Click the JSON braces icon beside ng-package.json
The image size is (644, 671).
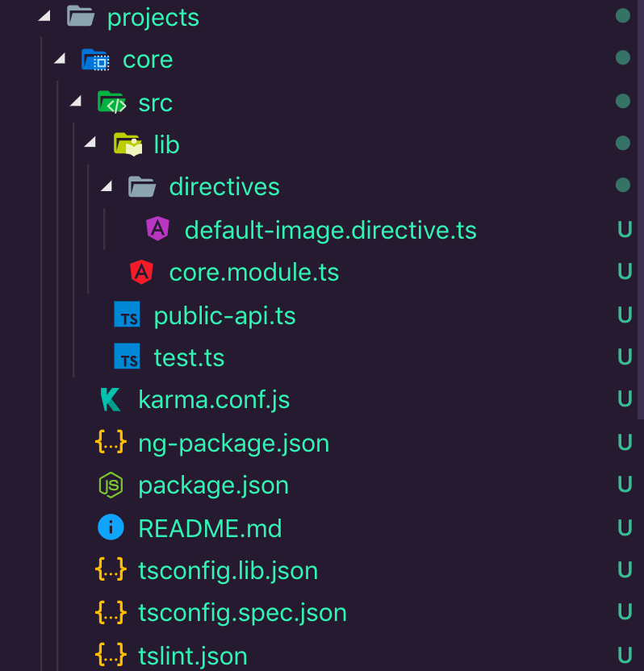[x=111, y=442]
